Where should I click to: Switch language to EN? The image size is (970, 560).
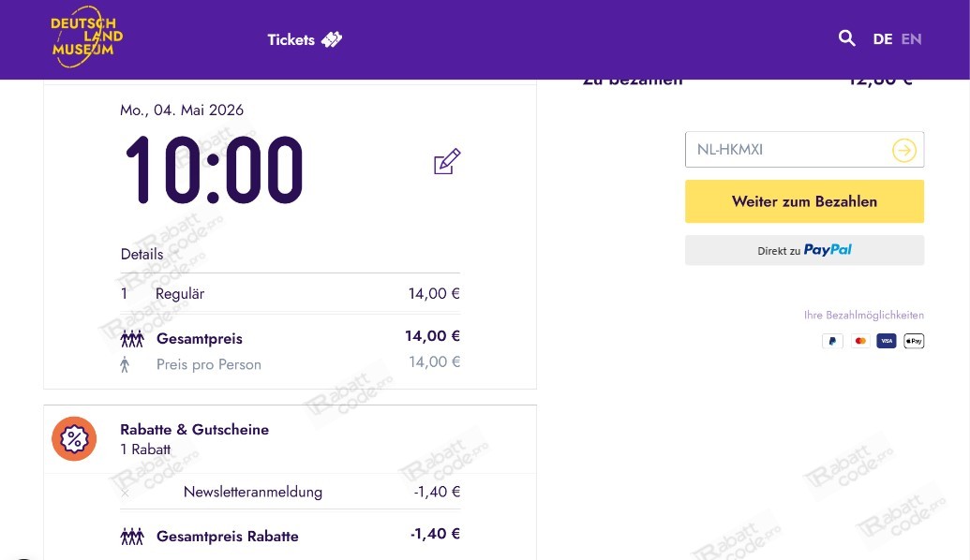911,39
